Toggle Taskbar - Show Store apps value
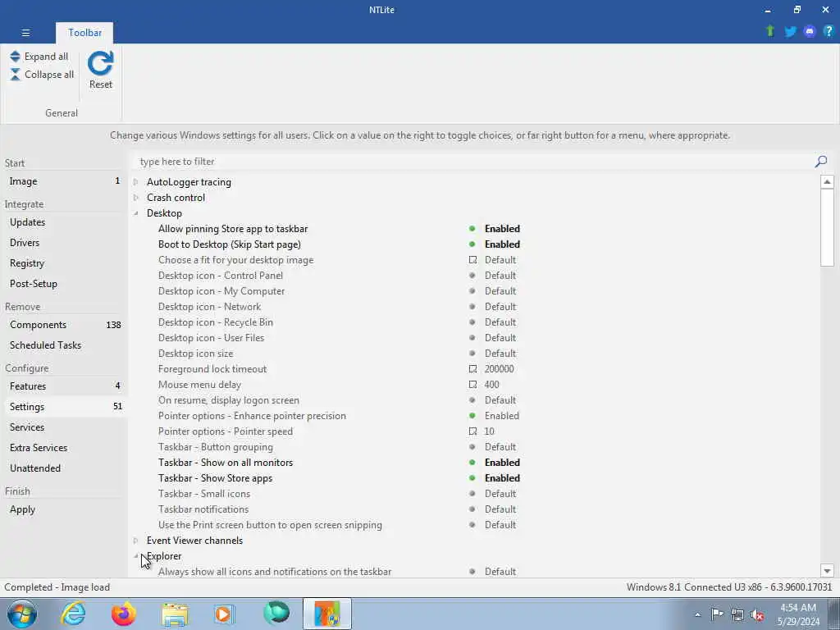840x630 pixels. (502, 478)
